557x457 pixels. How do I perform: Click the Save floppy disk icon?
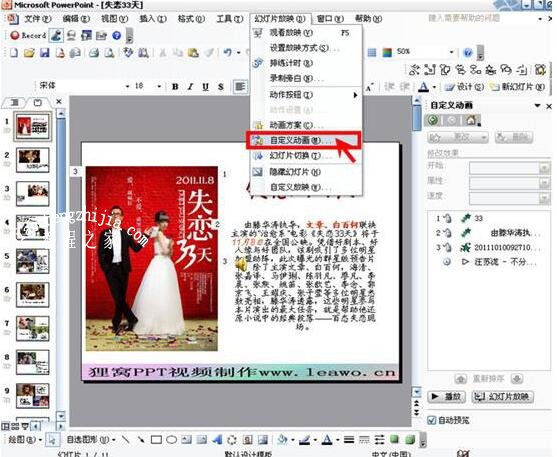(x=44, y=53)
